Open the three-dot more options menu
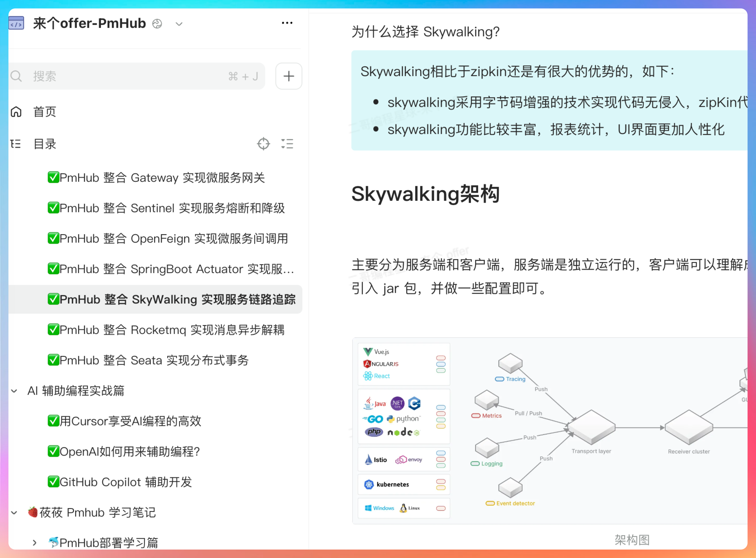Viewport: 756px width, 558px height. pyautogui.click(x=287, y=23)
